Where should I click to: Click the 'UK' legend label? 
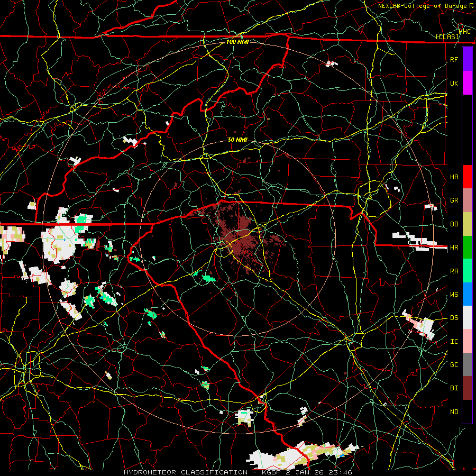454,83
